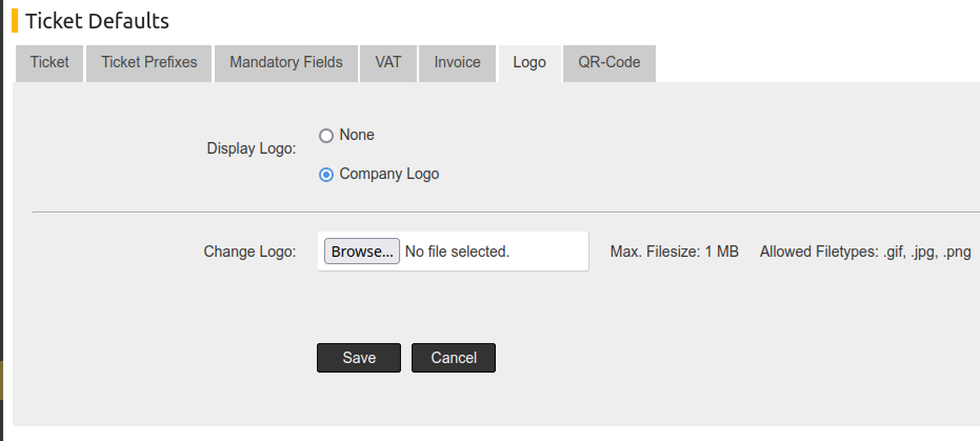Image resolution: width=980 pixels, height=441 pixels.
Task: Click the Change Logo label
Action: point(249,251)
